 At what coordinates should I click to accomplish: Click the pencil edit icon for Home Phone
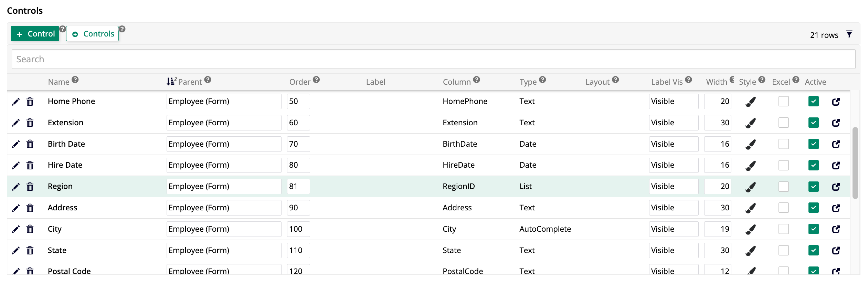[16, 102]
